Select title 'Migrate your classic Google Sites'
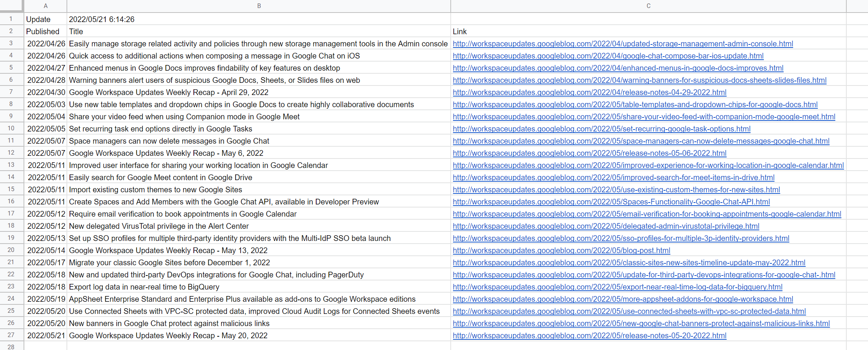 tap(259, 262)
